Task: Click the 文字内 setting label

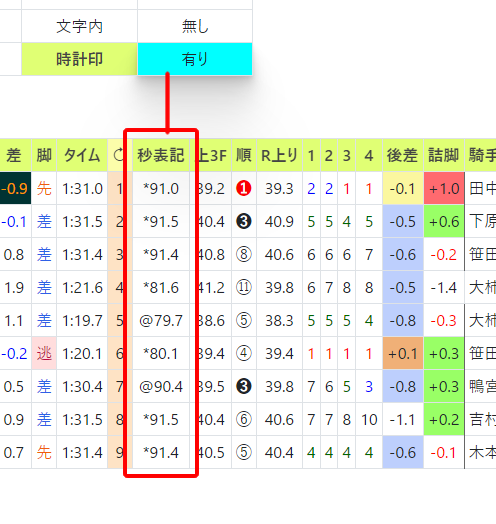Action: (80, 26)
